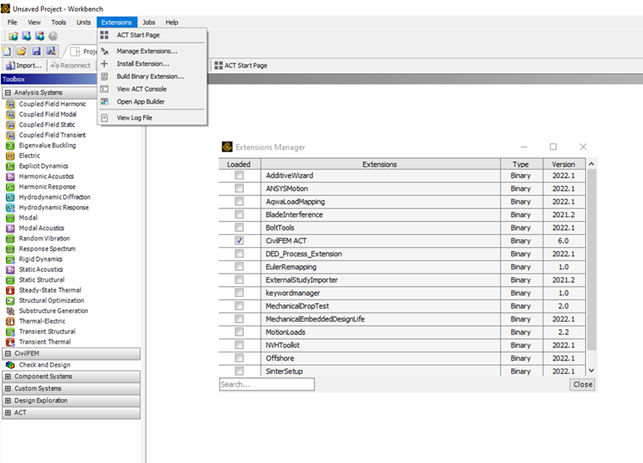Toggle the BoltTools extension checkbox

coord(239,228)
